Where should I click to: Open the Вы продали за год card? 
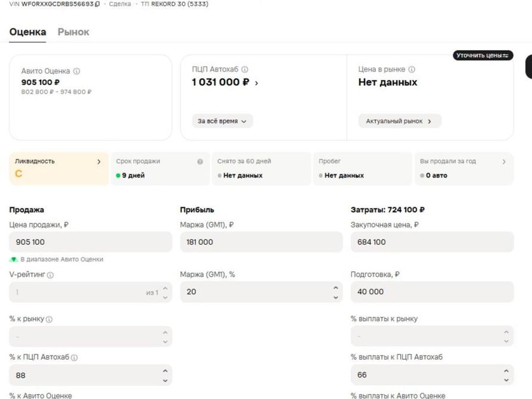(464, 169)
